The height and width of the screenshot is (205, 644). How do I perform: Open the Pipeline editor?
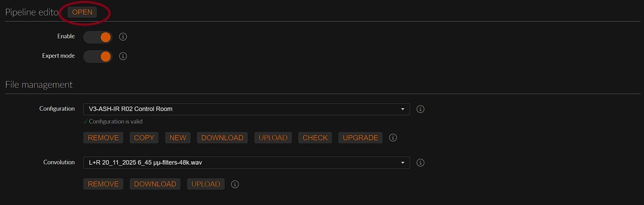[x=82, y=12]
